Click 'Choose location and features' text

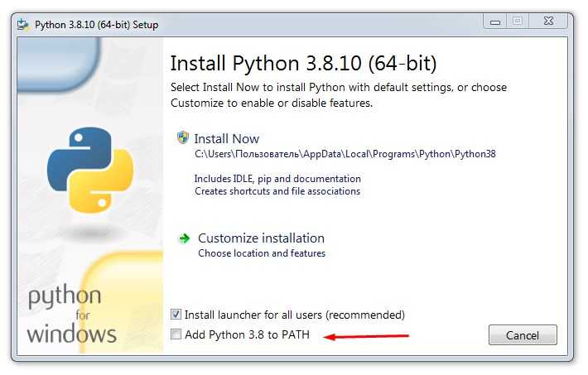tap(262, 253)
